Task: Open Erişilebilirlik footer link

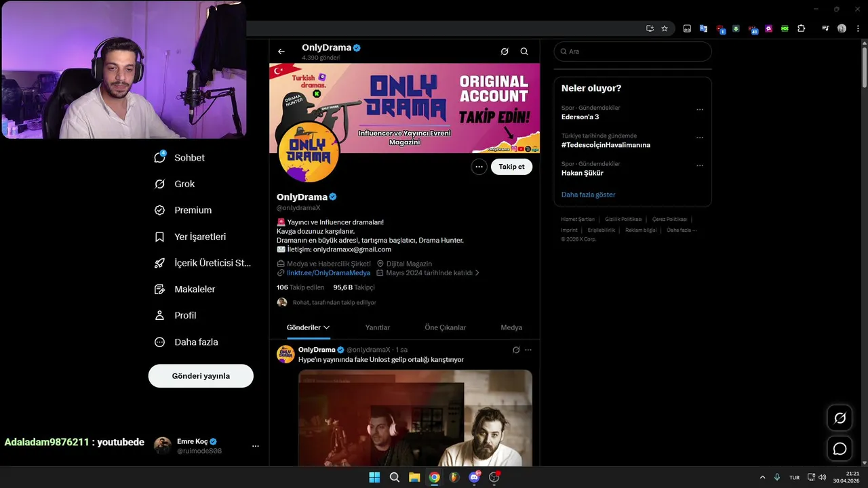Action: click(601, 230)
